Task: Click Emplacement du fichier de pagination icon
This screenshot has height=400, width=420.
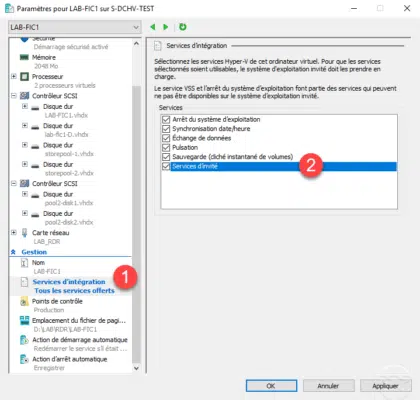Action: (x=24, y=321)
